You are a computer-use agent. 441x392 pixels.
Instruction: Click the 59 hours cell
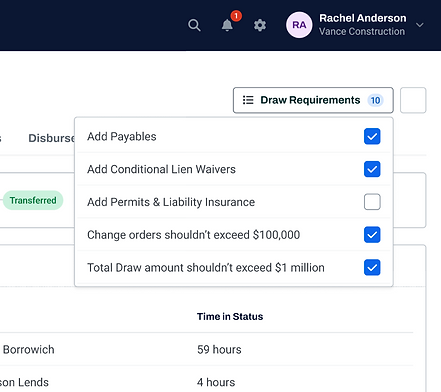click(x=219, y=349)
